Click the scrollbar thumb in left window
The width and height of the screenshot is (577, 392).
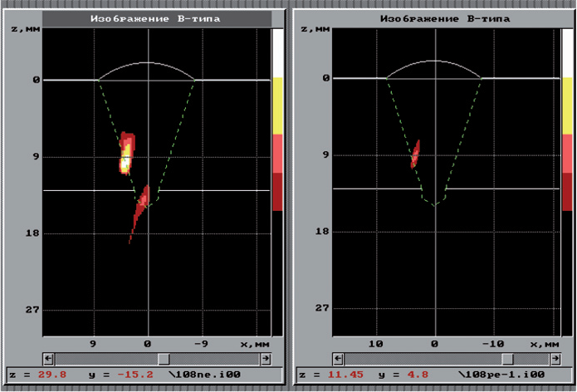[x=164, y=358]
